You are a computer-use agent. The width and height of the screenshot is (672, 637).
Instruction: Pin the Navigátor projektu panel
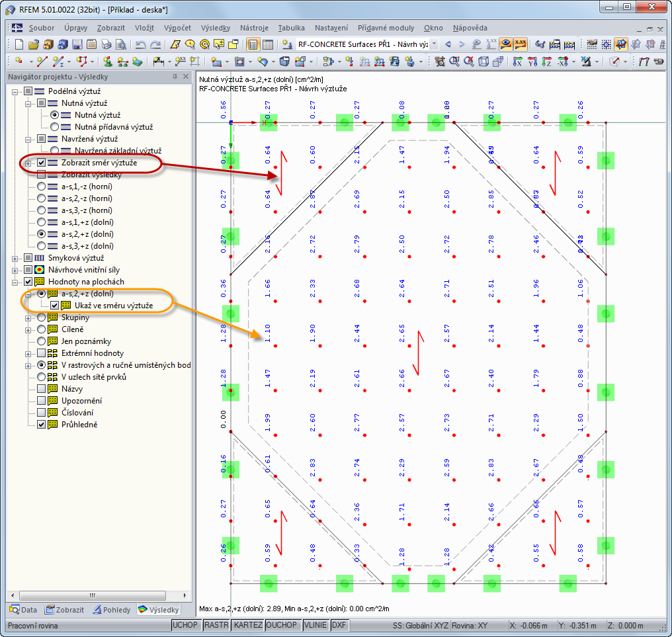pos(175,77)
